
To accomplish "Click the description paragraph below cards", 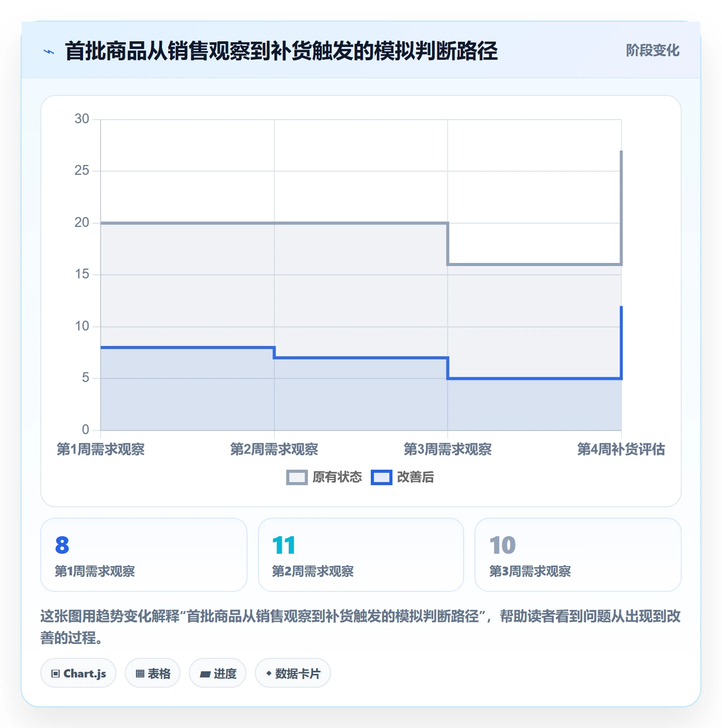I will coord(360,627).
